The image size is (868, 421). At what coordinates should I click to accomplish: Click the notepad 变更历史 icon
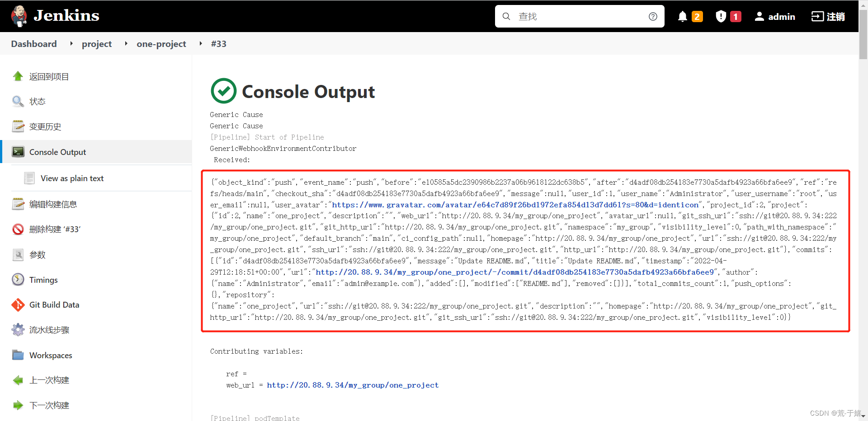pyautogui.click(x=18, y=126)
